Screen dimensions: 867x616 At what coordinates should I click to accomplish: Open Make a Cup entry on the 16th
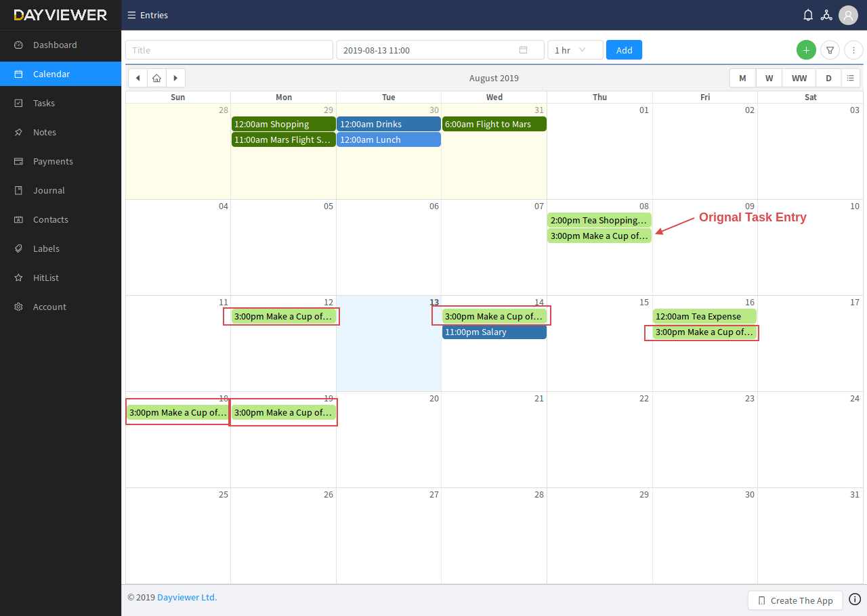pos(704,332)
